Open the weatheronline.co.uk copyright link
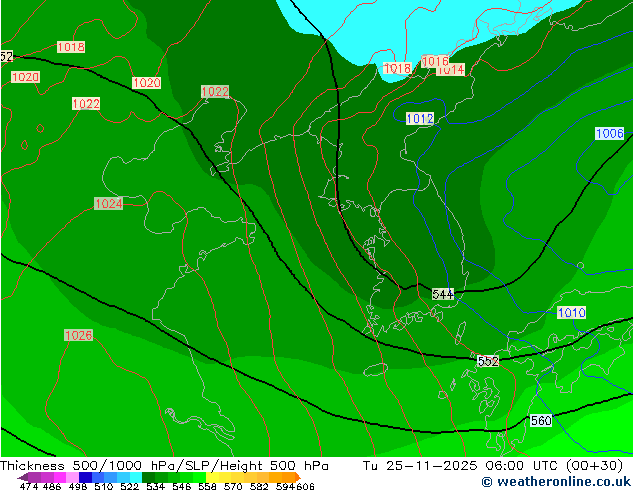 (556, 482)
